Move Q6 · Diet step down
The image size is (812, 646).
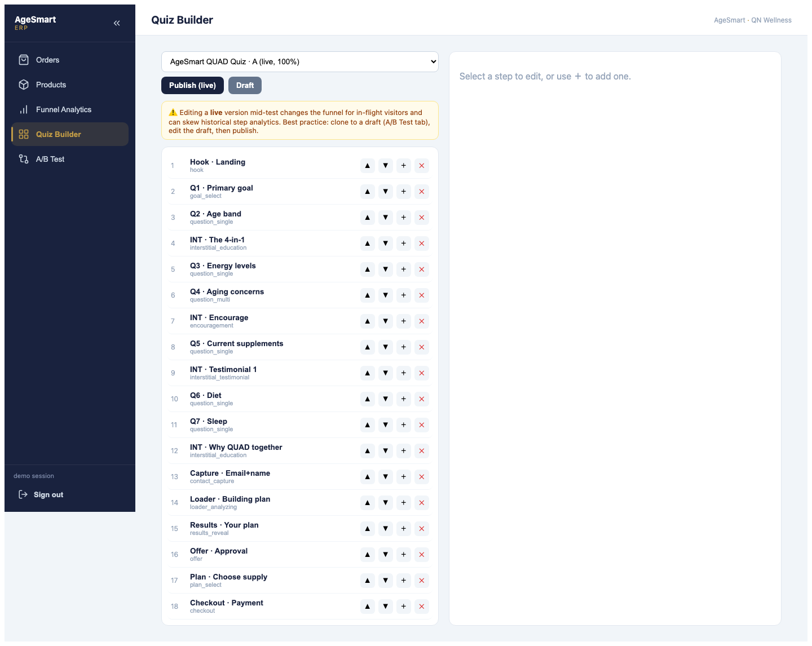[x=386, y=399]
